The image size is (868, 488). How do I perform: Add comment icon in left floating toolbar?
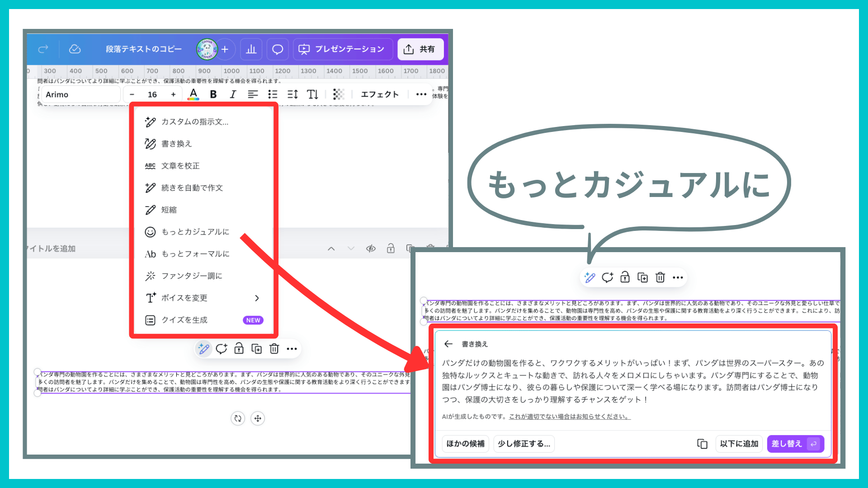[x=222, y=349]
